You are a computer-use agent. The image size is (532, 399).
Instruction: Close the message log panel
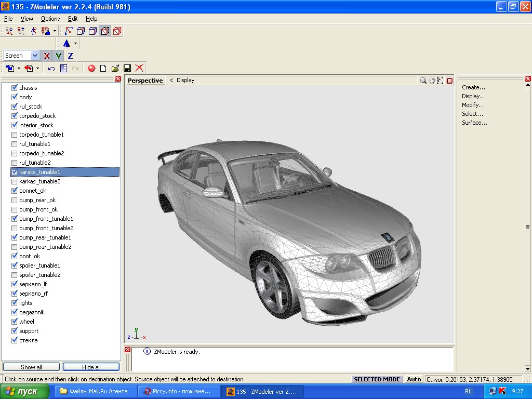coord(127,350)
